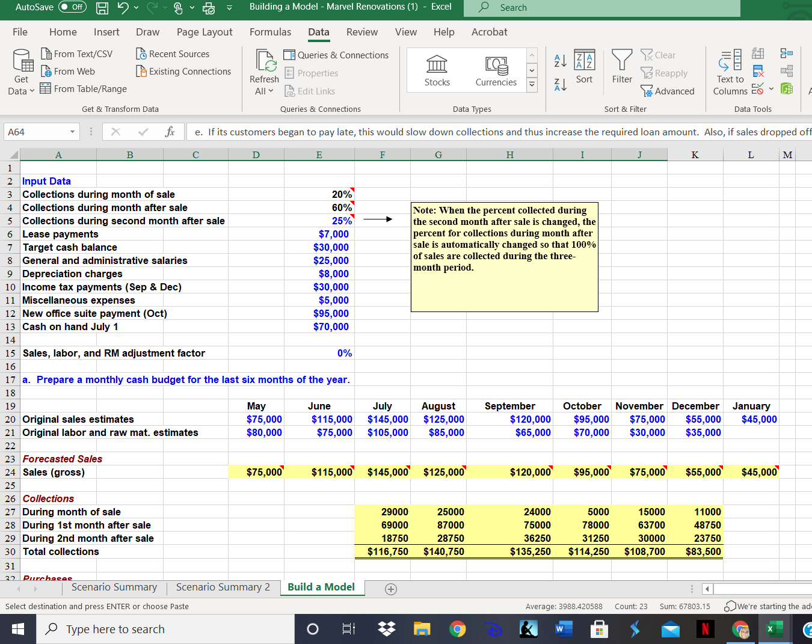The image size is (812, 644).
Task: Open the Page Layout tab
Action: [x=205, y=32]
